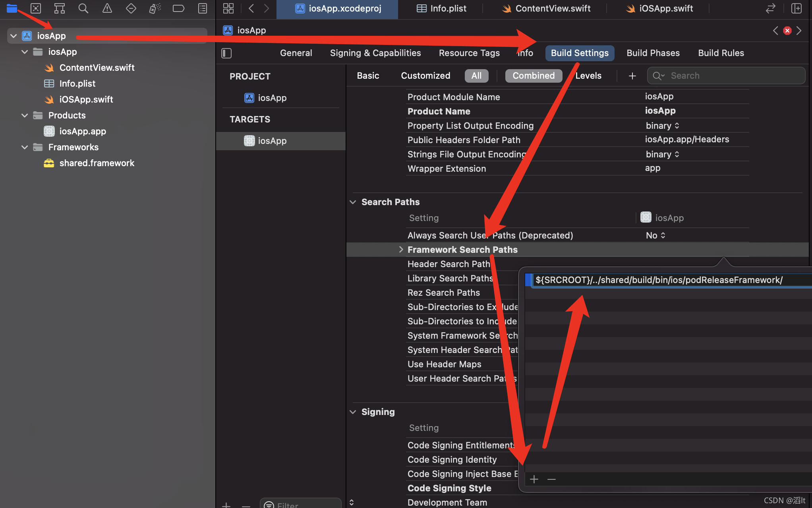Hide the project and targets list
The width and height of the screenshot is (812, 508).
pos(226,53)
